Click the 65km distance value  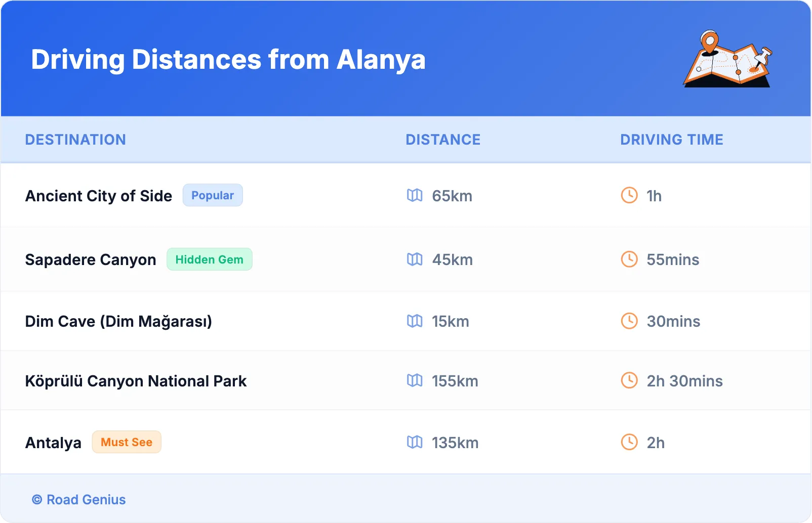(452, 196)
